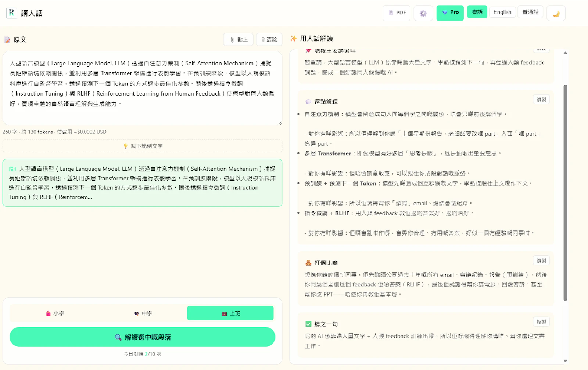Click the 原文 pencil note icon
The image size is (588, 370).
tap(7, 40)
